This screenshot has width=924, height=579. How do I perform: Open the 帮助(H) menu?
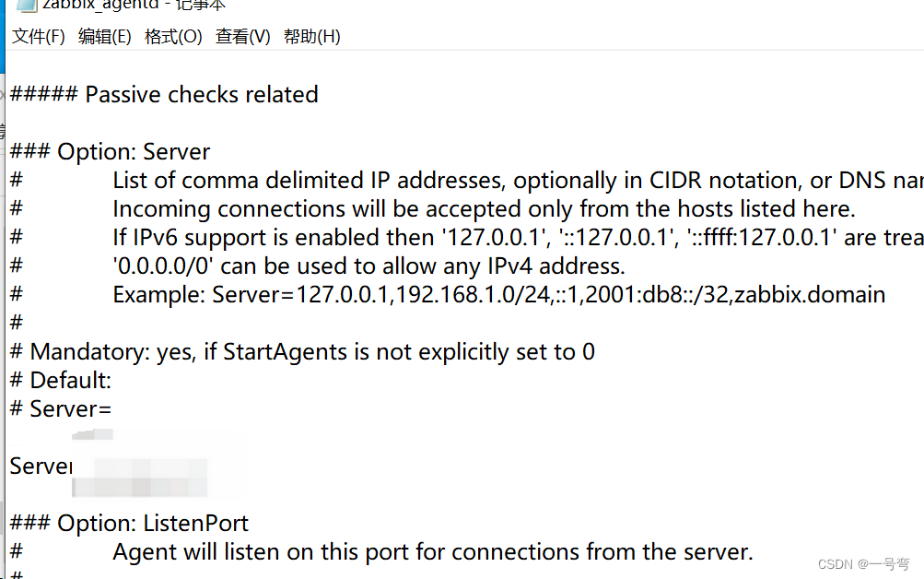pyautogui.click(x=311, y=37)
